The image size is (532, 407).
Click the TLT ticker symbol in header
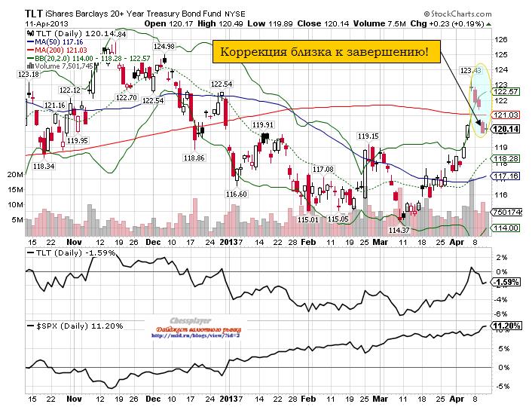click(32, 13)
